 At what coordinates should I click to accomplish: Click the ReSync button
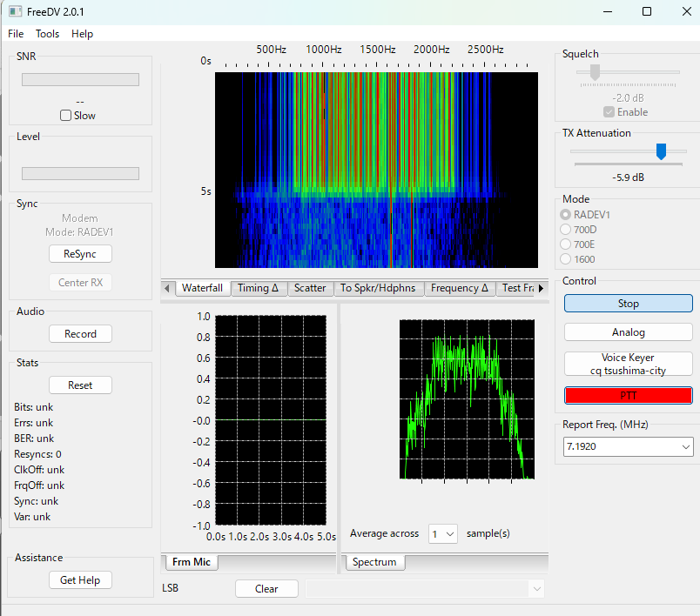coord(80,254)
